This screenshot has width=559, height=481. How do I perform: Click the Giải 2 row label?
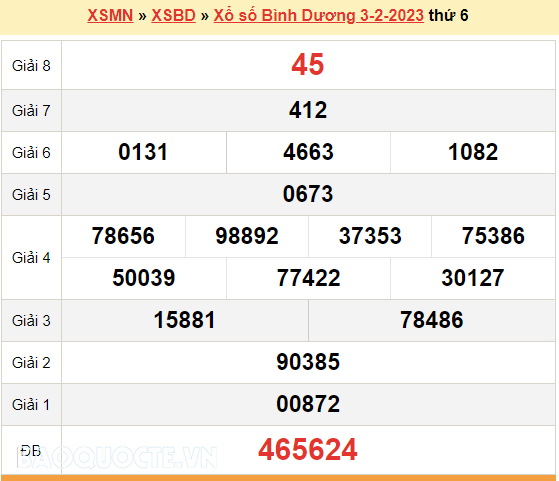click(x=31, y=363)
